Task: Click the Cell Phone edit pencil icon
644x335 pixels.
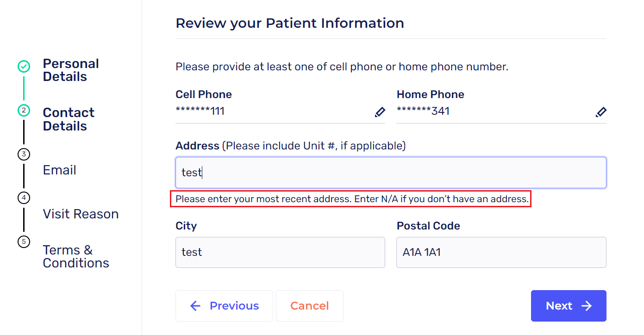Action: coord(380,112)
